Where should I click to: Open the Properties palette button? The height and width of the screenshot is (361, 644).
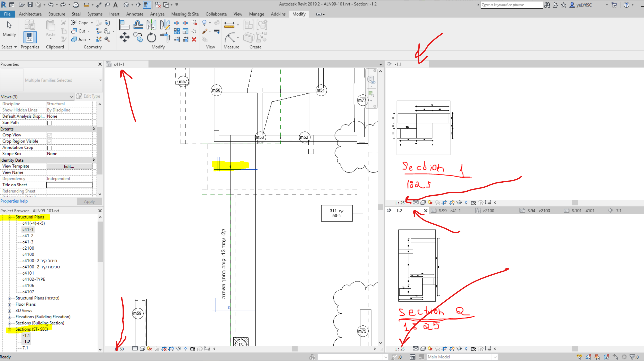(x=30, y=38)
